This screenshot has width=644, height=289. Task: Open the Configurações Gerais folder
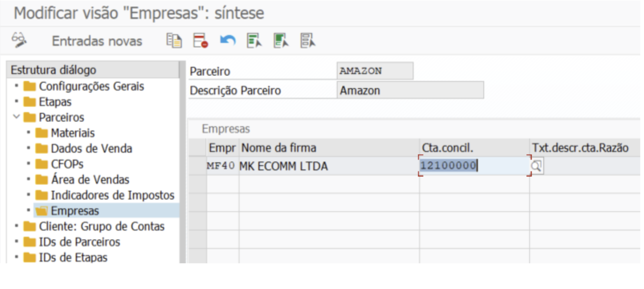point(91,86)
